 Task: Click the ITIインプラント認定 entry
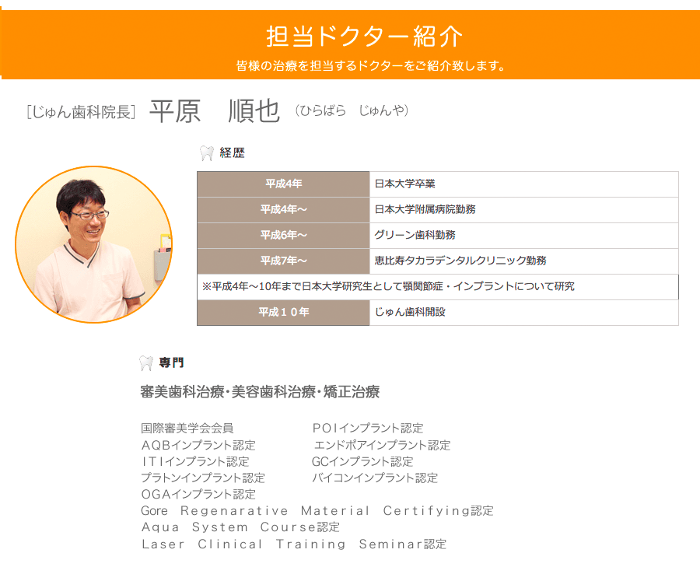tap(195, 462)
